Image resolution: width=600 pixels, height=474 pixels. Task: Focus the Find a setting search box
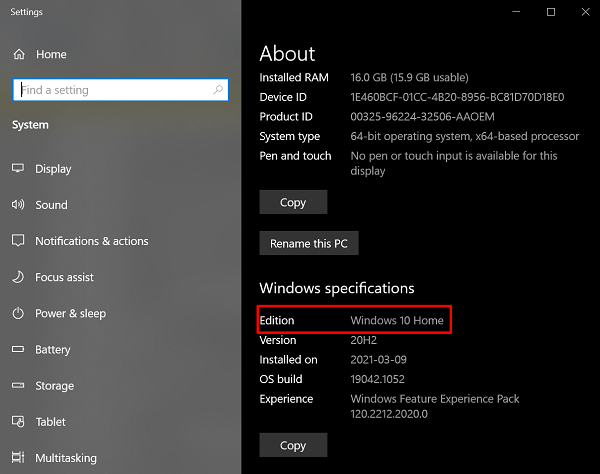click(112, 90)
